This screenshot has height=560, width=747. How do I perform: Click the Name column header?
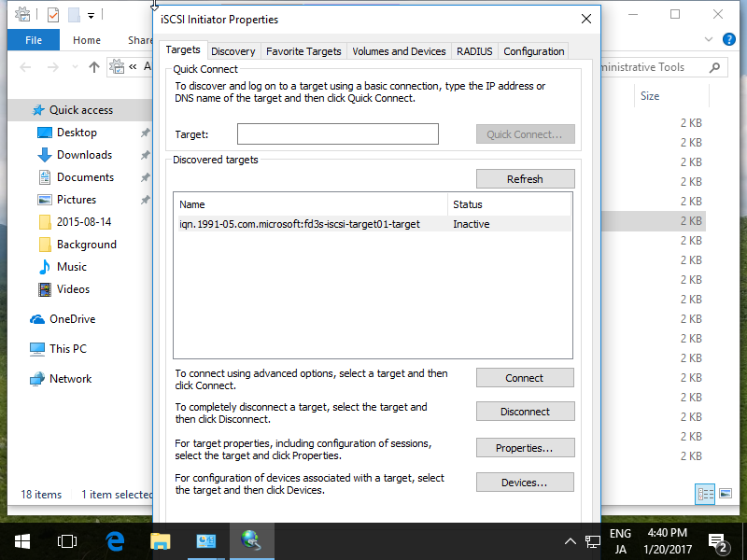[311, 204]
